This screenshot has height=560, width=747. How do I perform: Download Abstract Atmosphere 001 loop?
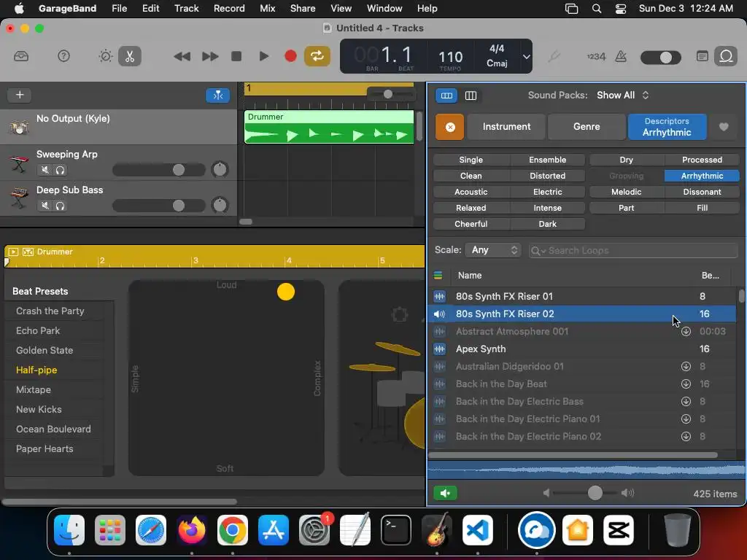coord(686,332)
